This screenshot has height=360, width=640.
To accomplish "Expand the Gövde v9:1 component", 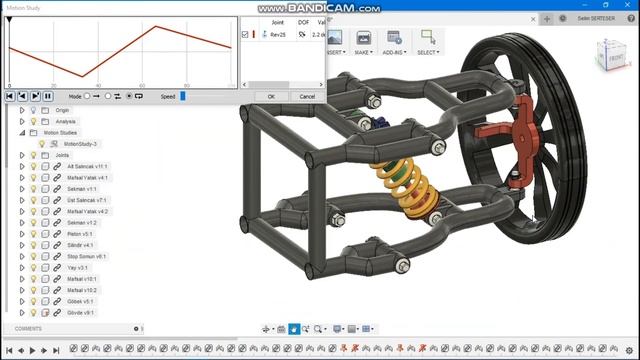I will pos(22,313).
